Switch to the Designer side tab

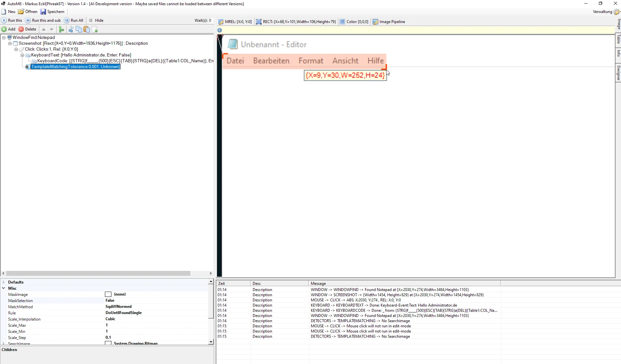pos(618,73)
